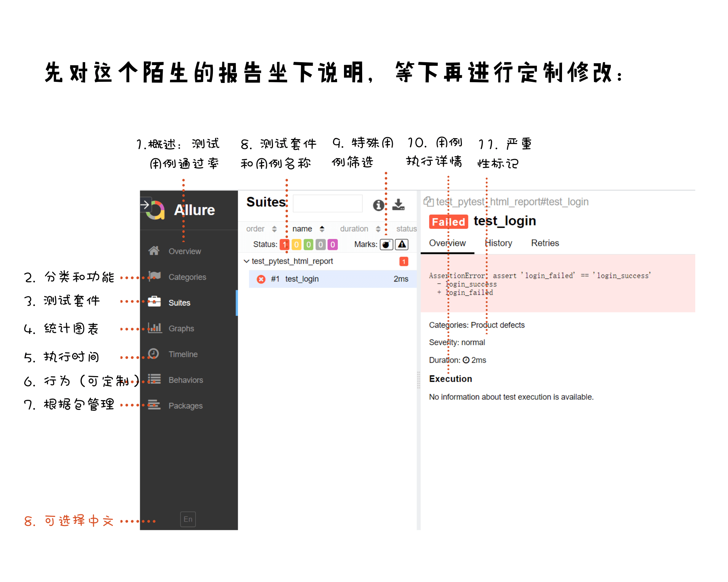Click the Suites search input field

(328, 203)
